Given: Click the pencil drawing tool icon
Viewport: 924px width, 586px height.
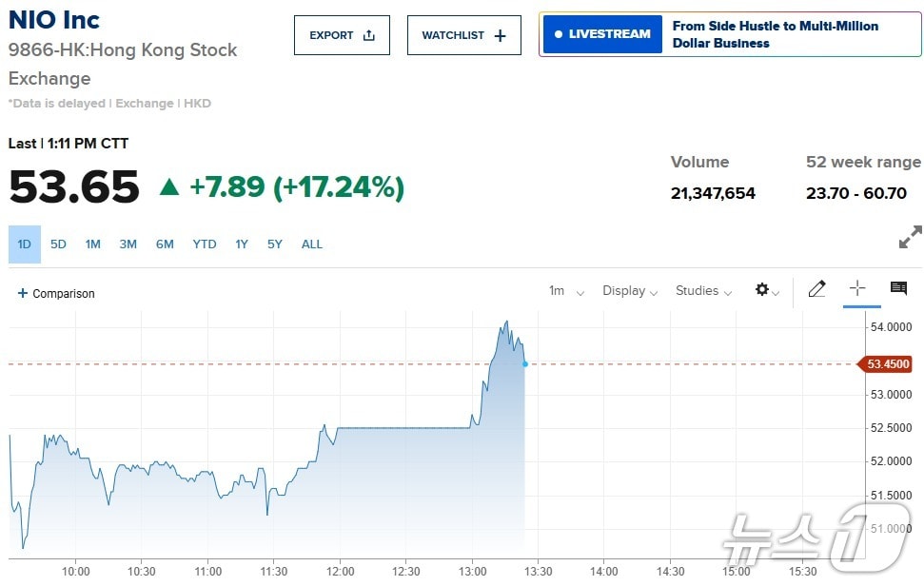Looking at the screenshot, I should point(816,289).
